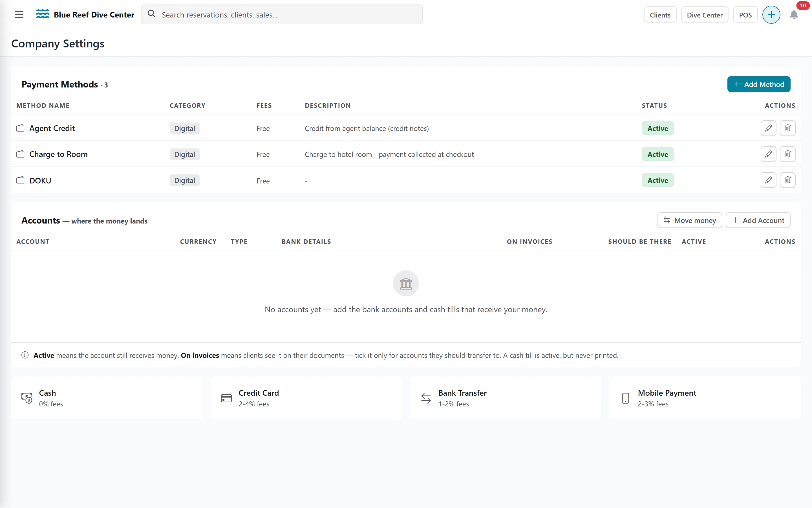This screenshot has width=812, height=508.
Task: Open the Clients section
Action: (x=660, y=15)
